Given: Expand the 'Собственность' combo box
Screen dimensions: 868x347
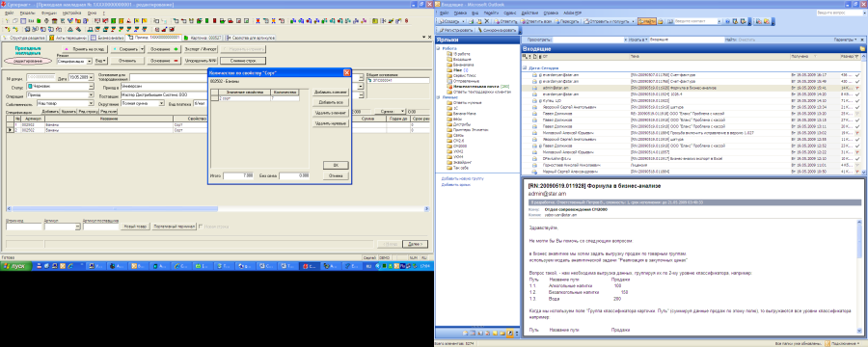Looking at the screenshot, I should pyautogui.click(x=91, y=103).
